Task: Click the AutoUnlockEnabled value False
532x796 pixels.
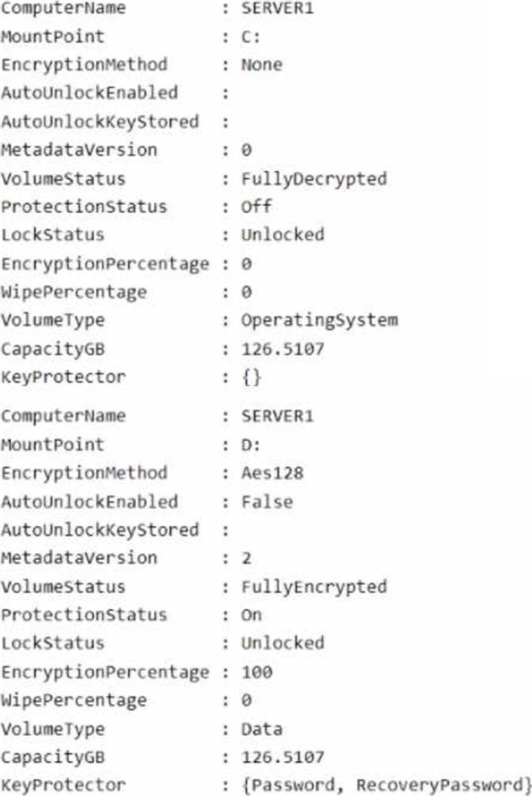Action: 267,501
